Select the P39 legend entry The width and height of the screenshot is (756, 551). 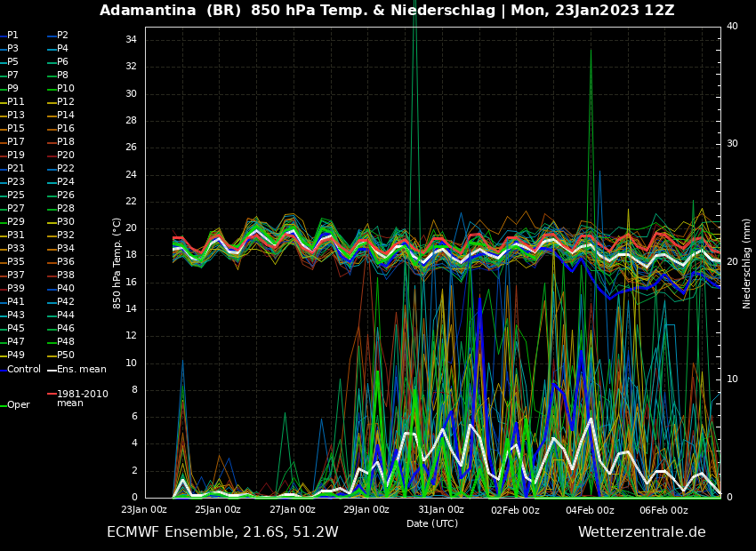pos(16,289)
